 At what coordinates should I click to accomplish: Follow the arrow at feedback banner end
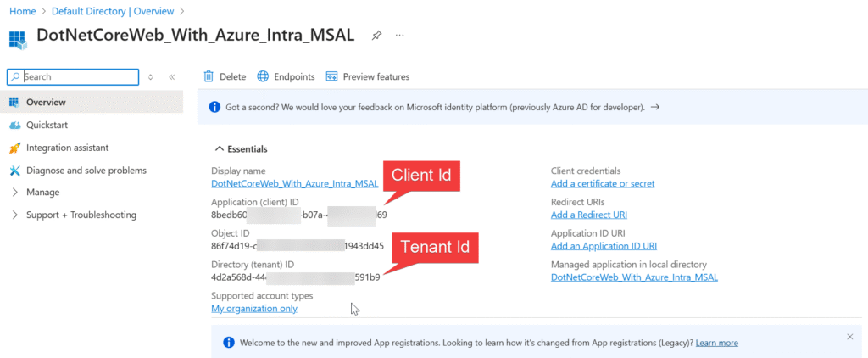tap(655, 108)
